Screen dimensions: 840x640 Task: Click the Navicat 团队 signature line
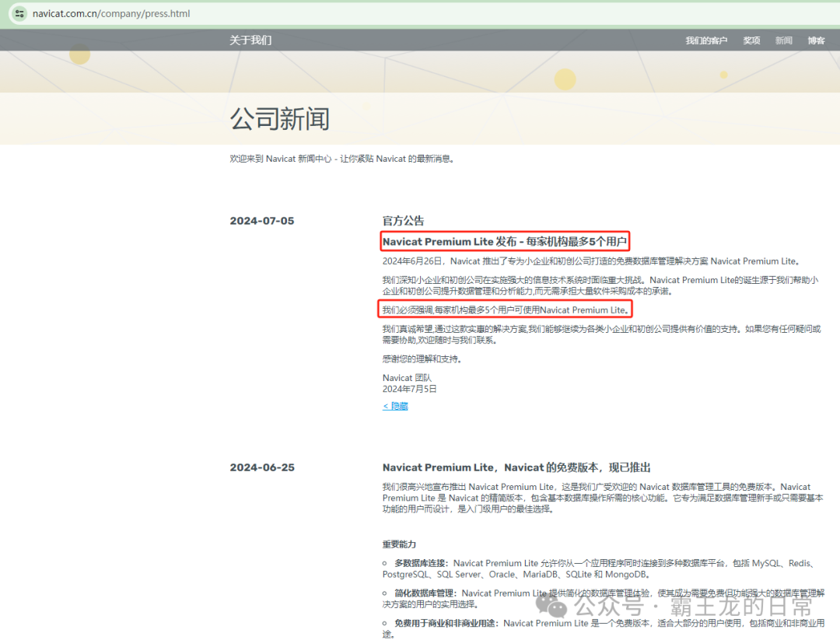[x=407, y=378]
